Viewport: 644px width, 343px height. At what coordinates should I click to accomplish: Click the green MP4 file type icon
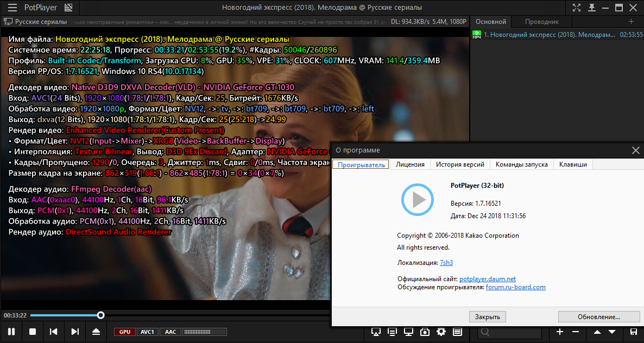476,35
